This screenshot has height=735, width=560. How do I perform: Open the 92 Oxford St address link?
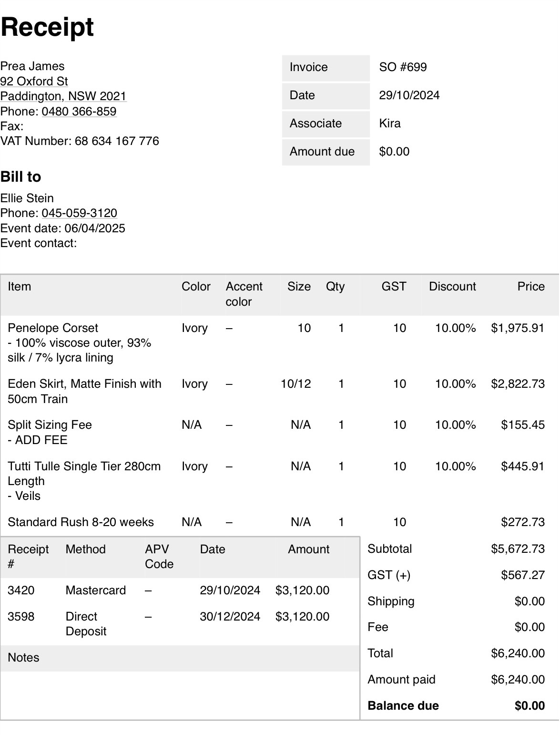pyautogui.click(x=34, y=81)
